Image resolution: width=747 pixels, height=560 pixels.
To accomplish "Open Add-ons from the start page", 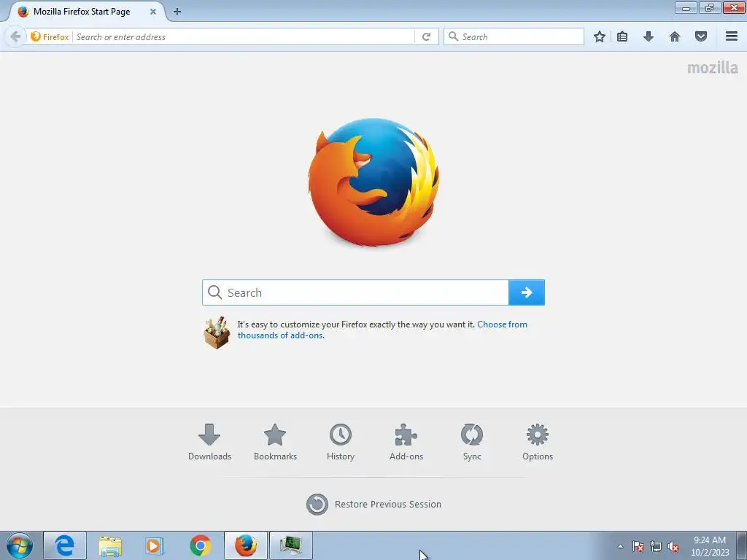I will point(406,443).
